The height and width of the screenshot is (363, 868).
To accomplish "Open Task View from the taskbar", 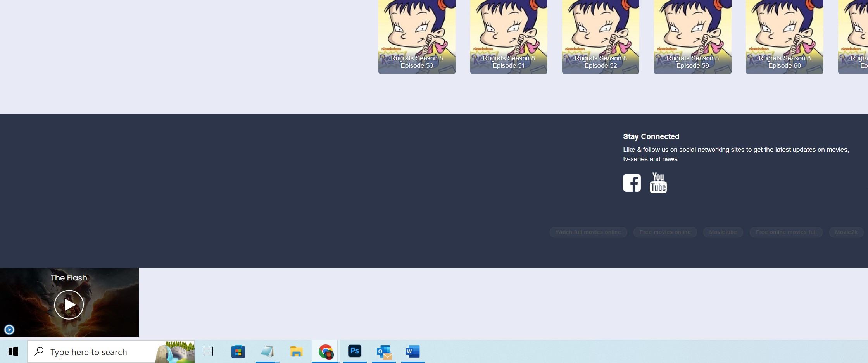I will (x=209, y=352).
